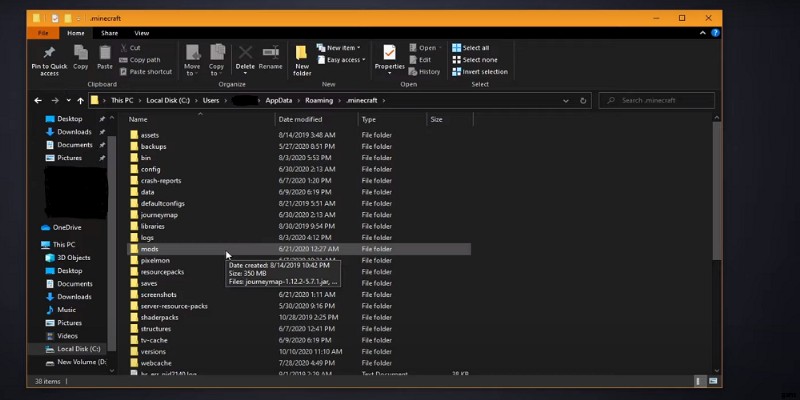Sort by the Date modified column header

tap(299, 119)
